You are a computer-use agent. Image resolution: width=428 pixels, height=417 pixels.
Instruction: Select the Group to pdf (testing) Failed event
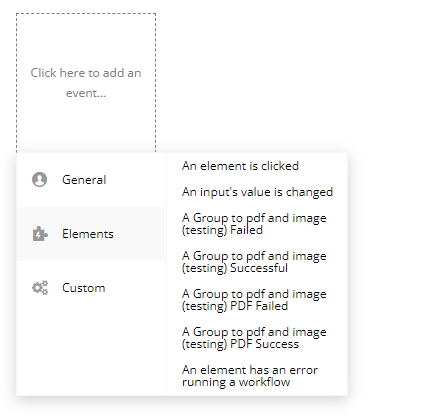pos(254,224)
